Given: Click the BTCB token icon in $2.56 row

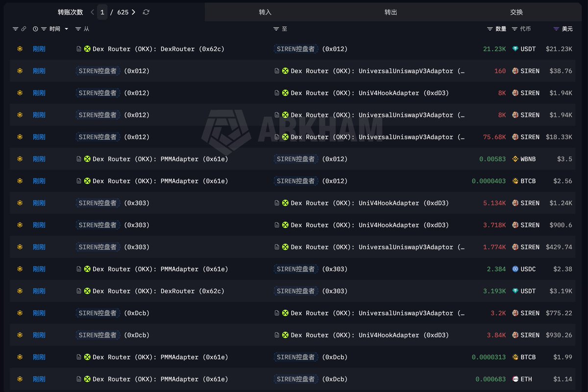Looking at the screenshot, I should click(x=515, y=181).
